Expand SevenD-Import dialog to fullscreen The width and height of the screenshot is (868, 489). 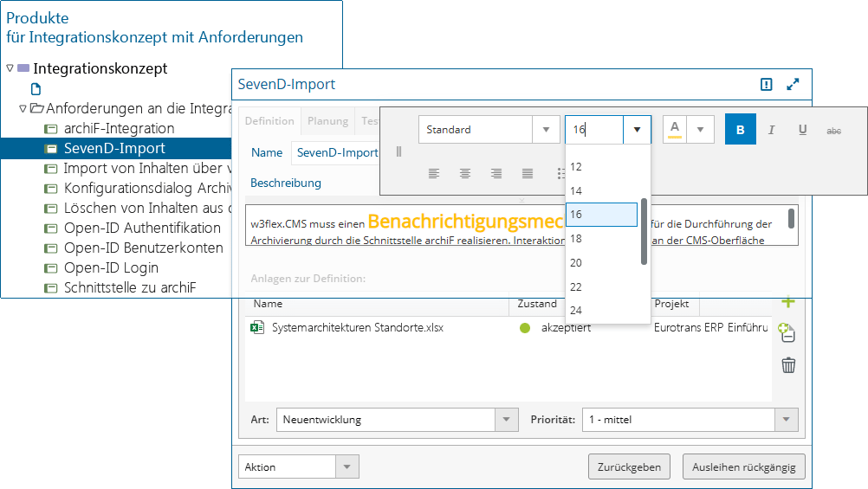[793, 85]
